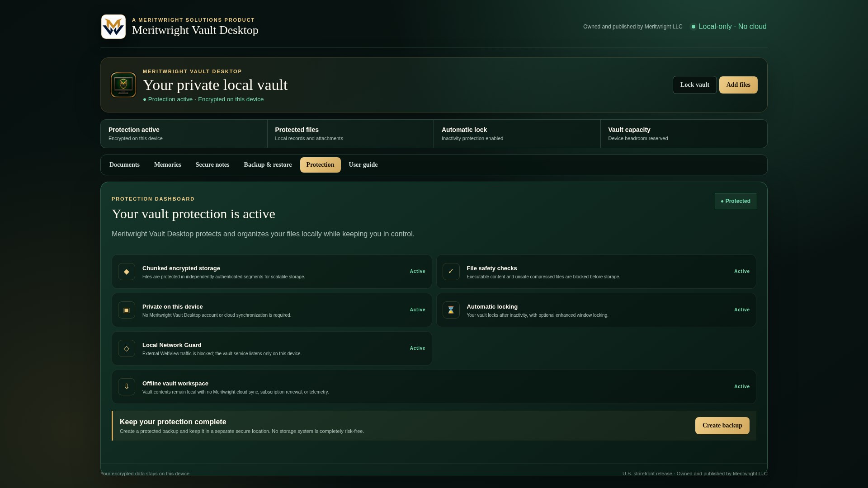Click Active status for Local Network Guard
The width and height of the screenshot is (868, 488).
[418, 348]
